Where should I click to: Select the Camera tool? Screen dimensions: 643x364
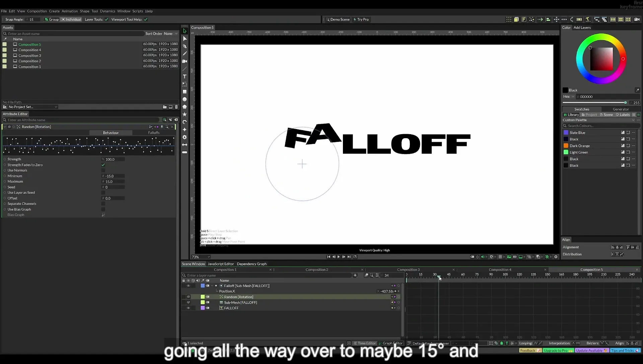(x=185, y=61)
